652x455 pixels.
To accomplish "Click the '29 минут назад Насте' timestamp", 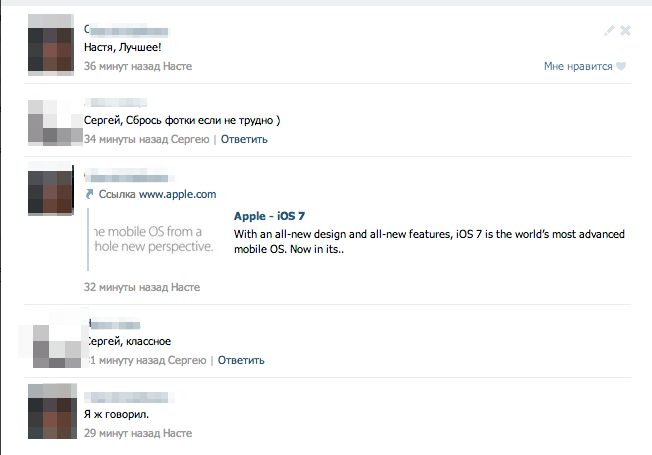I will pyautogui.click(x=138, y=433).
